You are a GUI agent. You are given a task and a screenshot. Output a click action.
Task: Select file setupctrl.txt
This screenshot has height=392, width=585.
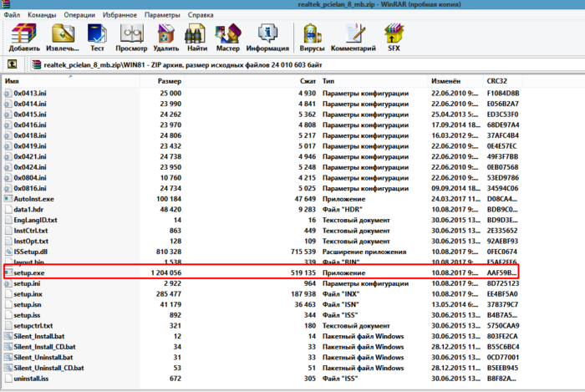click(33, 326)
